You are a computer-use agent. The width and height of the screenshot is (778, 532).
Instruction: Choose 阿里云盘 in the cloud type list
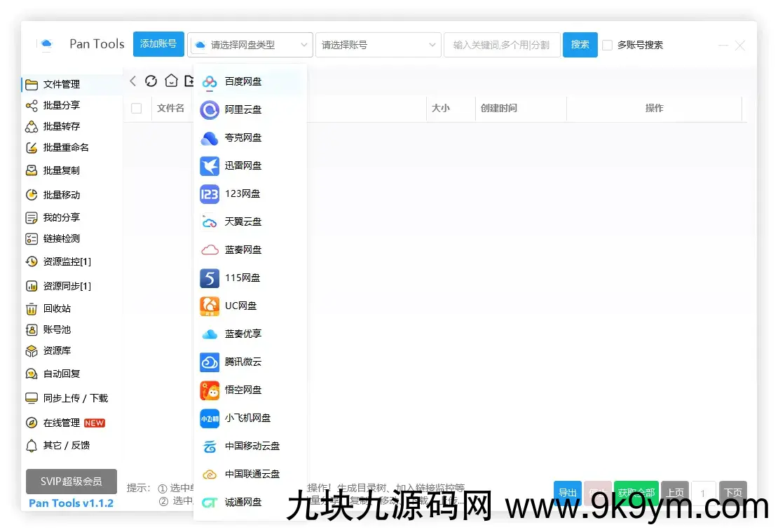(243, 110)
